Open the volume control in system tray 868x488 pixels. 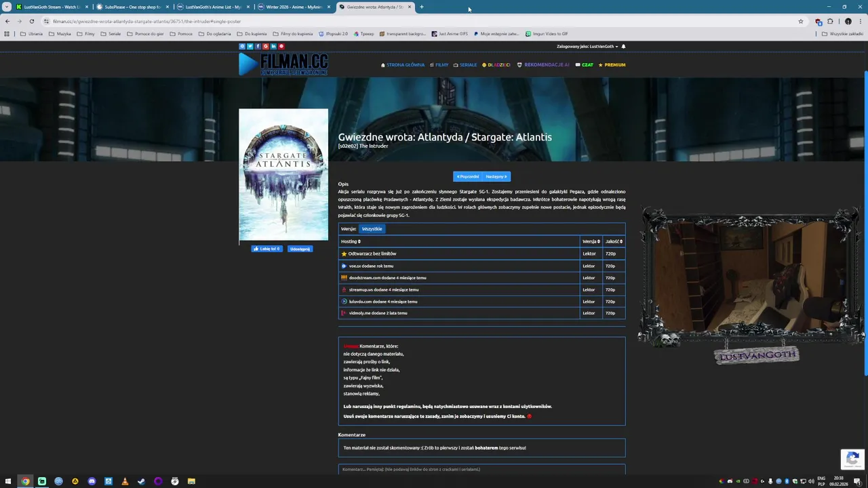point(811,481)
